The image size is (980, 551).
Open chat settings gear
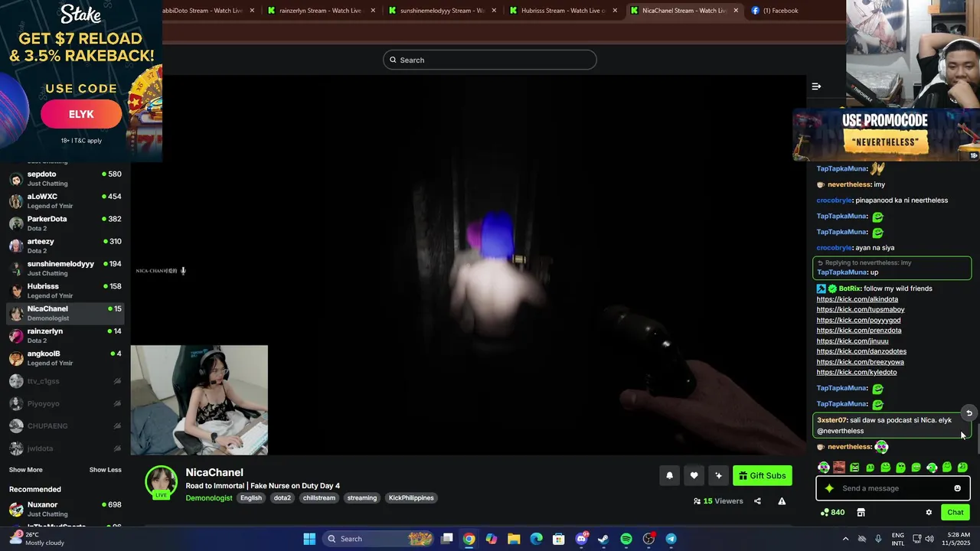pos(929,512)
